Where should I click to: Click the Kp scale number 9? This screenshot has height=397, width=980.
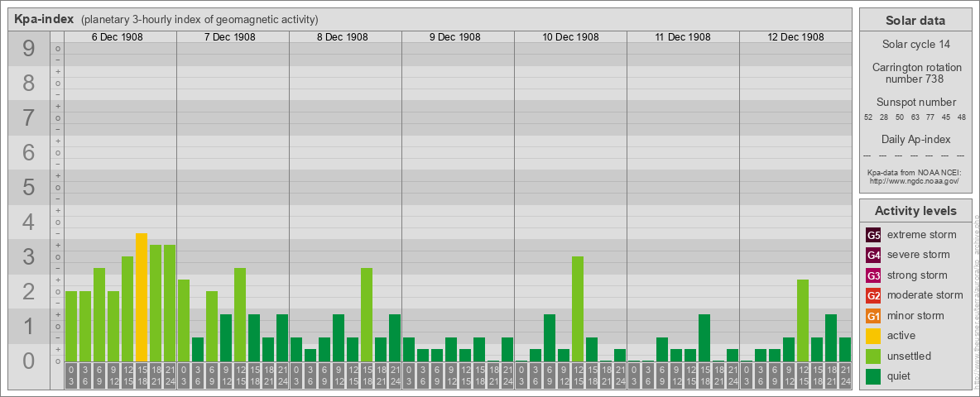(29, 49)
